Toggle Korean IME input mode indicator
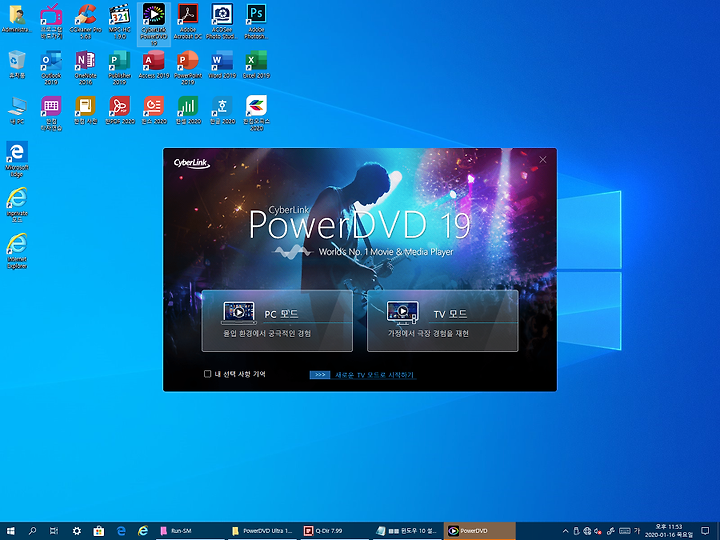This screenshot has width=720, height=540. click(x=637, y=531)
